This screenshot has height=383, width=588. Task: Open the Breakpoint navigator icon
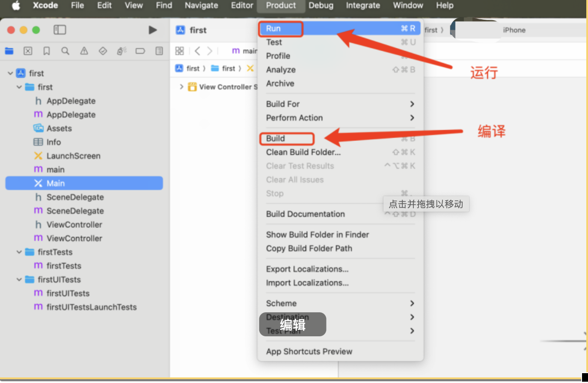coord(140,51)
